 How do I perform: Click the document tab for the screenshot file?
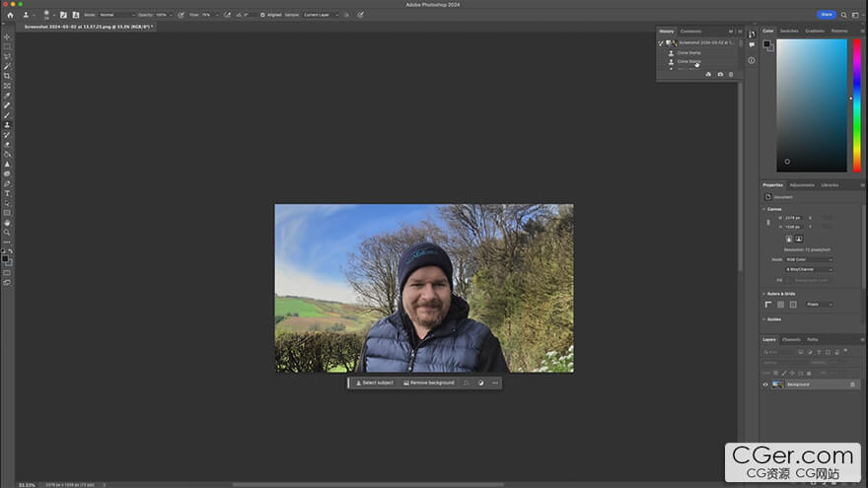pos(88,27)
